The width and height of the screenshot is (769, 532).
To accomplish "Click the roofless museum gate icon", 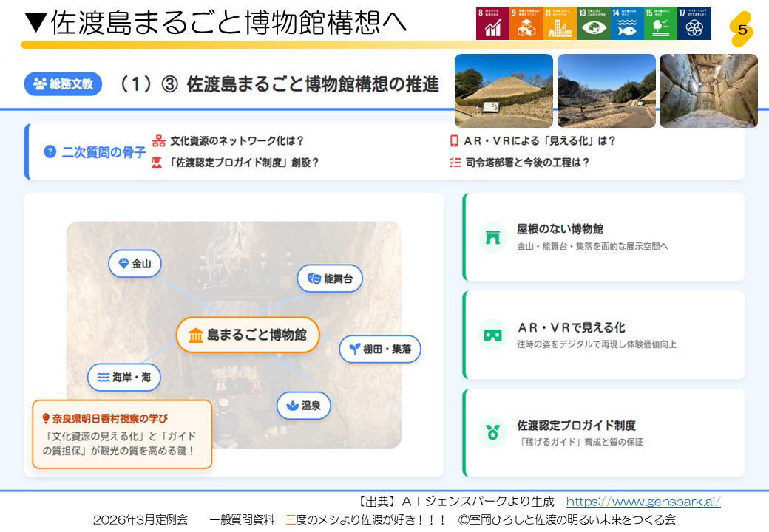I will (492, 237).
